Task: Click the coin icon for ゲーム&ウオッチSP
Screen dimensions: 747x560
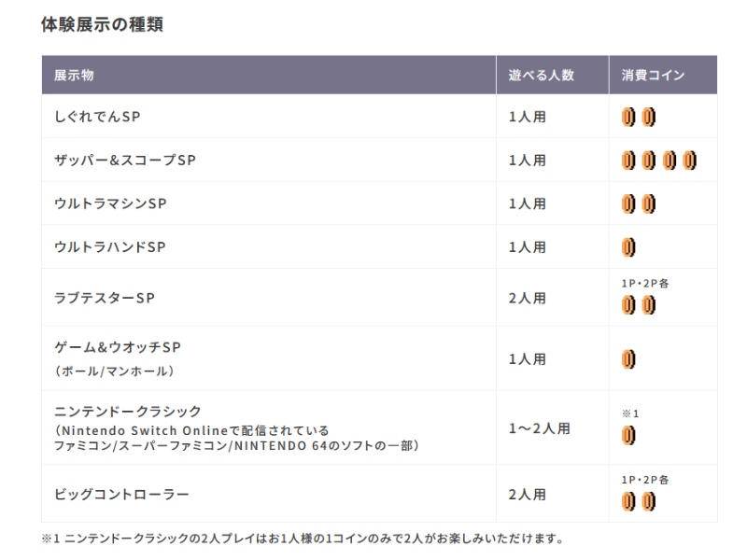Action: [628, 358]
